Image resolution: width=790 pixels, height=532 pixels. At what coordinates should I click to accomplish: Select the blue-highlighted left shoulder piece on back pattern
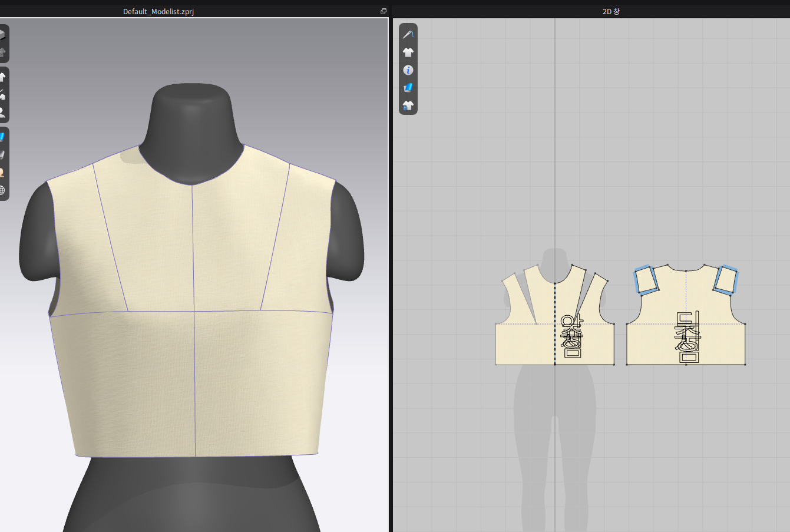(x=646, y=279)
